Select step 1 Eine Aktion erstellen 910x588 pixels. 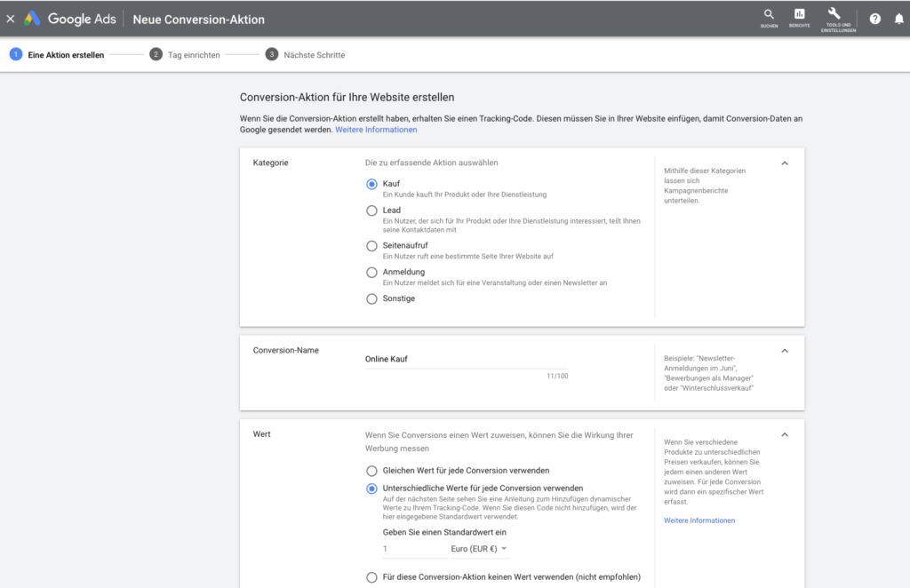pyautogui.click(x=57, y=54)
